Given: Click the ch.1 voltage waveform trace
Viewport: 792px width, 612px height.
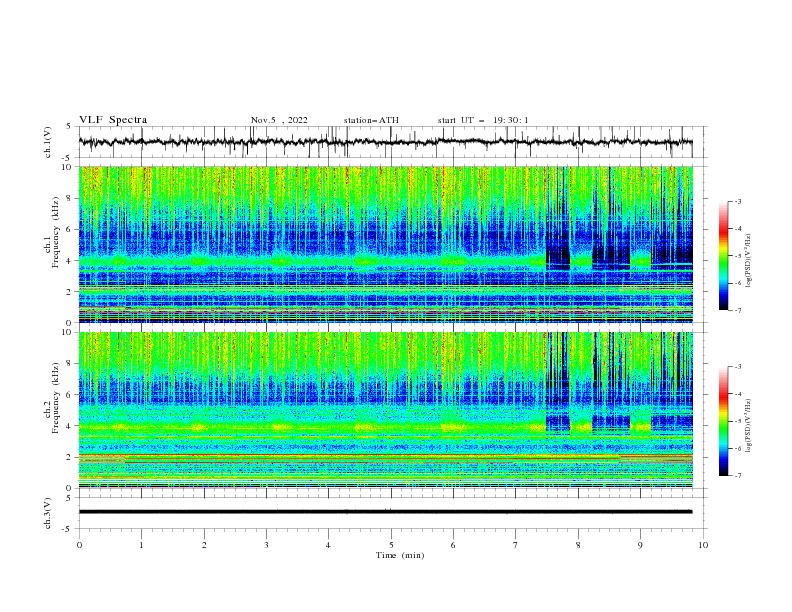Looking at the screenshot, I should pos(385,142).
